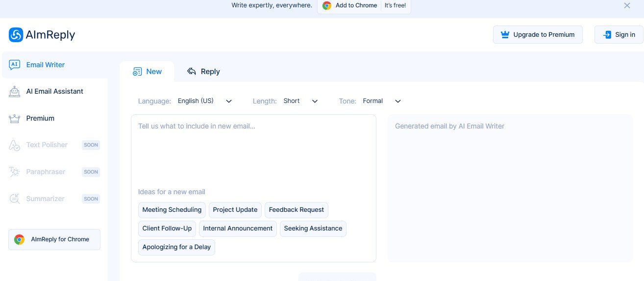Image resolution: width=644 pixels, height=281 pixels.
Task: Click the Chrome icon in the top banner
Action: (x=327, y=6)
